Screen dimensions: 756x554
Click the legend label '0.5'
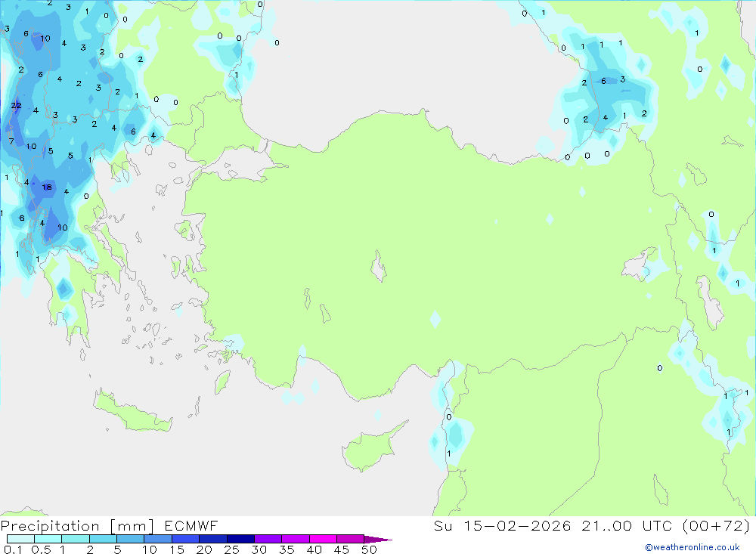coord(41,549)
